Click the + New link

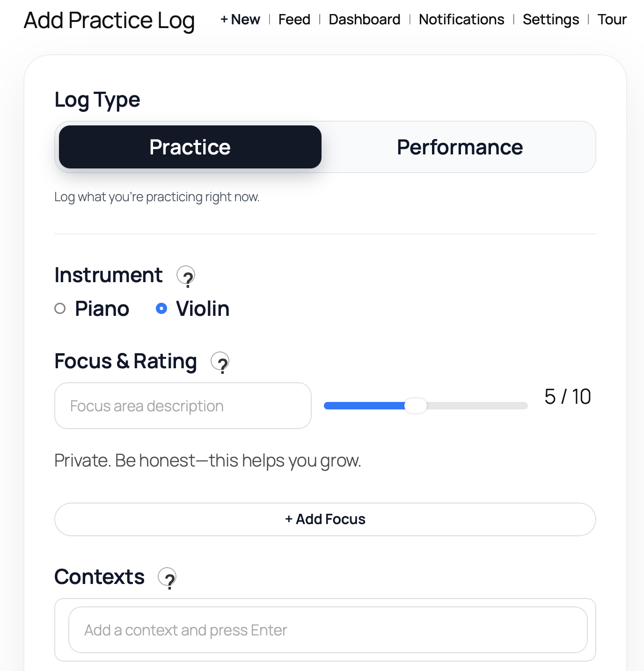pyautogui.click(x=240, y=20)
